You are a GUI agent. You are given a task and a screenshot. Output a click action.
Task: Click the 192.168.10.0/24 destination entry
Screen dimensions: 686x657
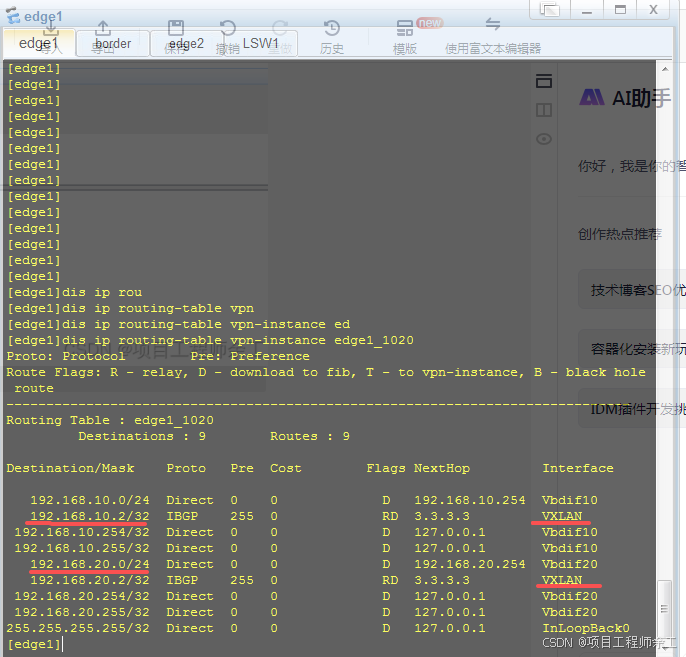tap(90, 500)
